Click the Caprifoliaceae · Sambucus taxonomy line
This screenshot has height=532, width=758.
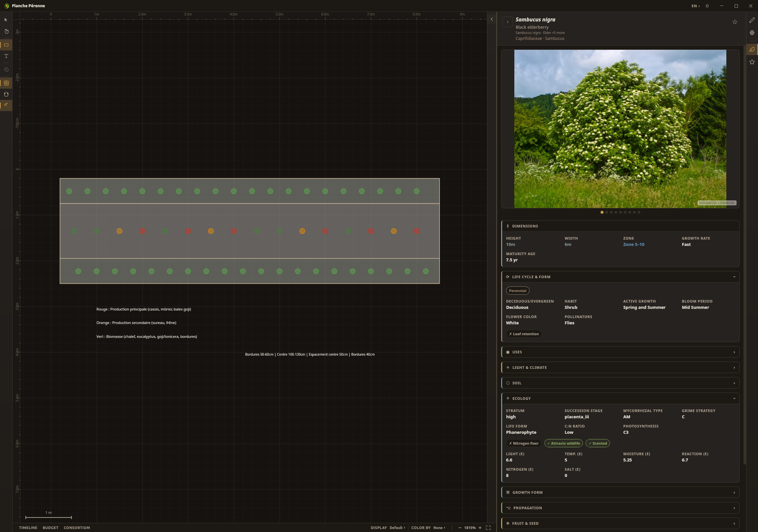pyautogui.click(x=540, y=39)
